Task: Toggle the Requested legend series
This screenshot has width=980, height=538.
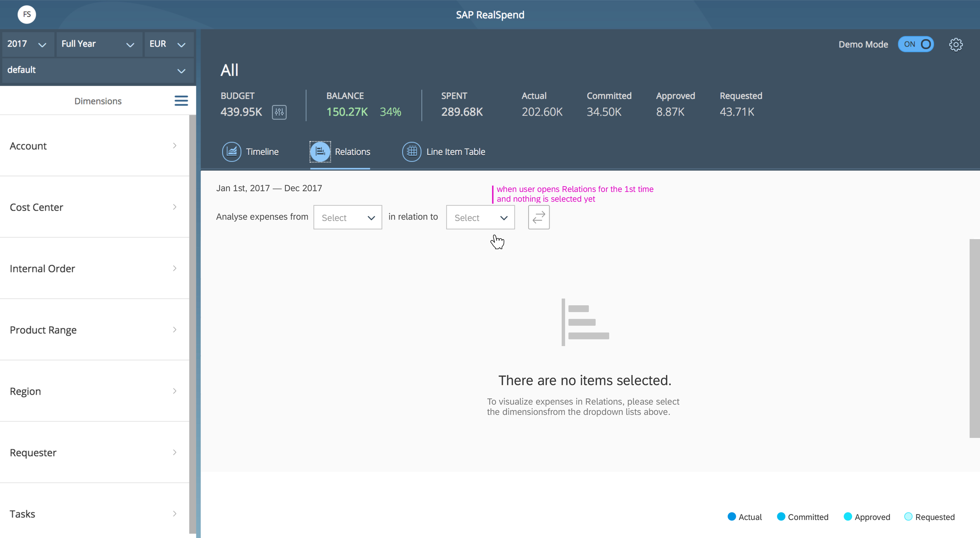Action: [x=929, y=517]
